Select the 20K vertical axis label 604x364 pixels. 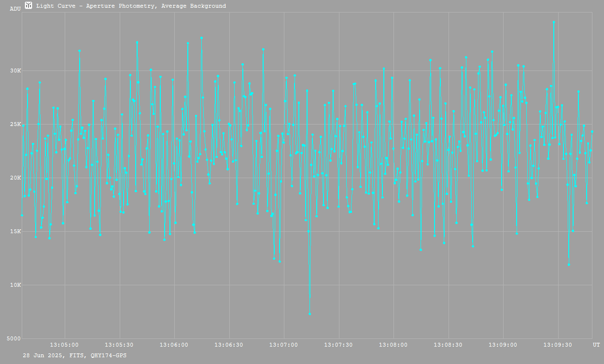click(15, 178)
